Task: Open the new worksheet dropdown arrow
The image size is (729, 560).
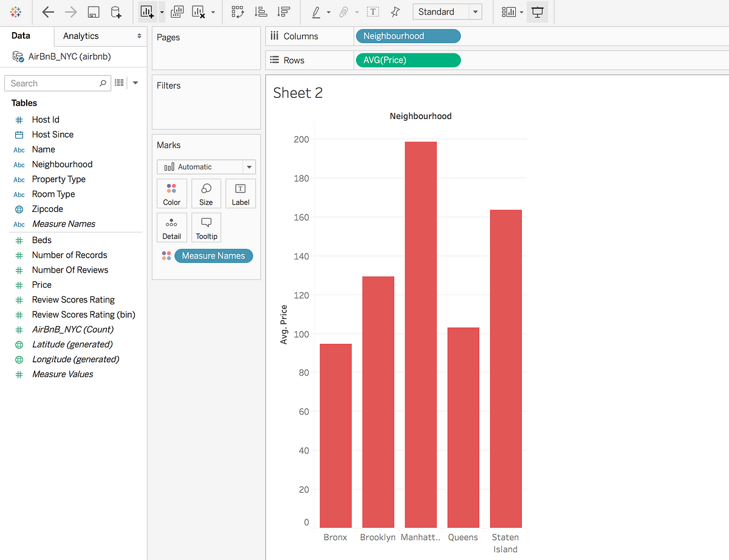Action: tap(162, 12)
